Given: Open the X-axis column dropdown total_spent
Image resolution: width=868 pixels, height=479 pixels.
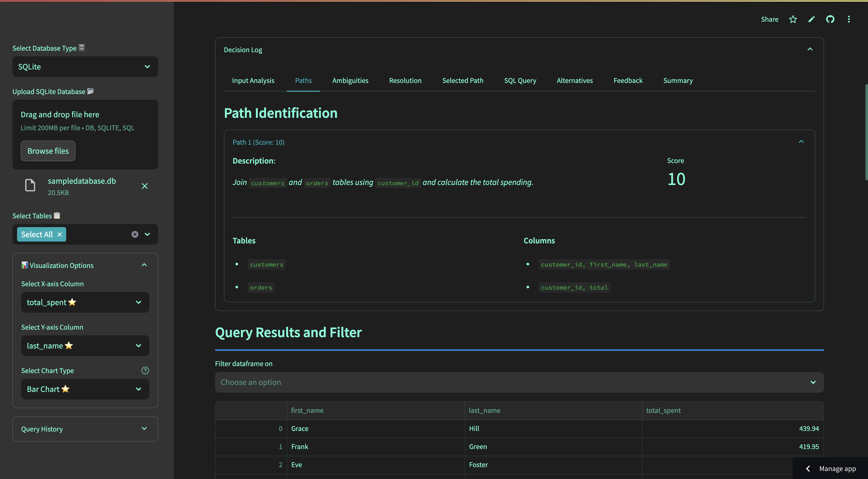Looking at the screenshot, I should click(85, 302).
